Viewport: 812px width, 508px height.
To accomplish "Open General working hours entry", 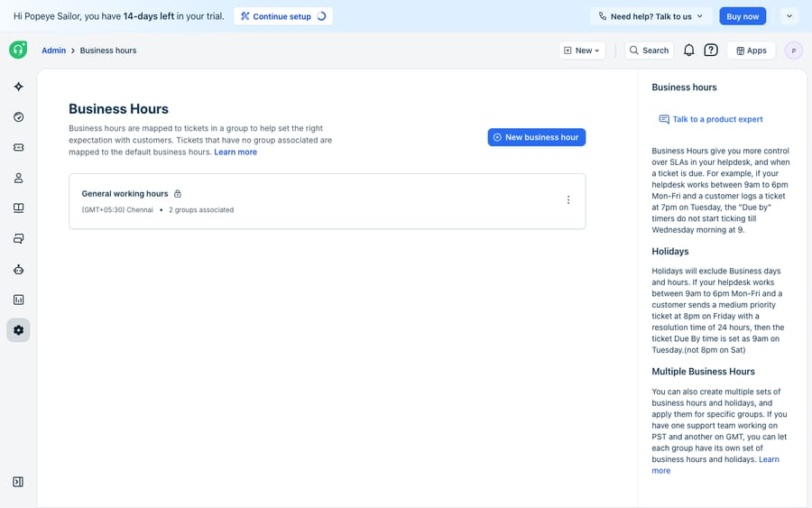I will pos(328,201).
